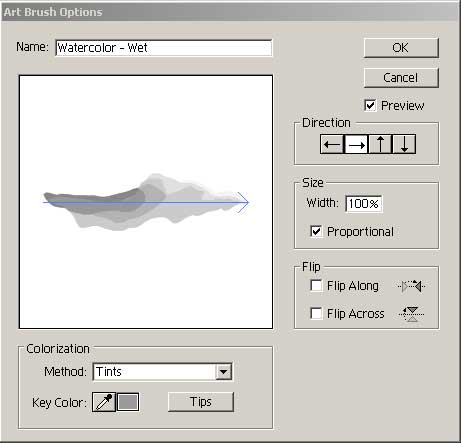
Task: Set brush direction to up arrow
Action: [380, 144]
